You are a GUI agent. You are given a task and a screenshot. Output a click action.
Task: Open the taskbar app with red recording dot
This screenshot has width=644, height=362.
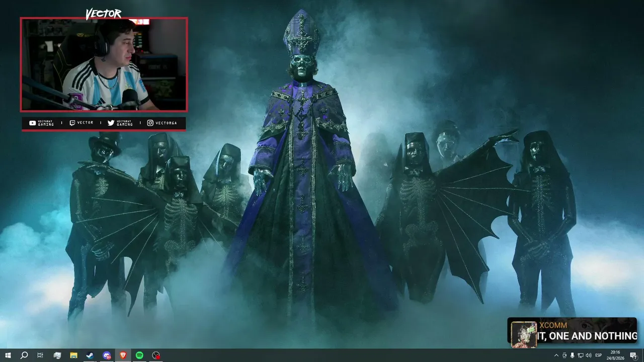[156, 355]
